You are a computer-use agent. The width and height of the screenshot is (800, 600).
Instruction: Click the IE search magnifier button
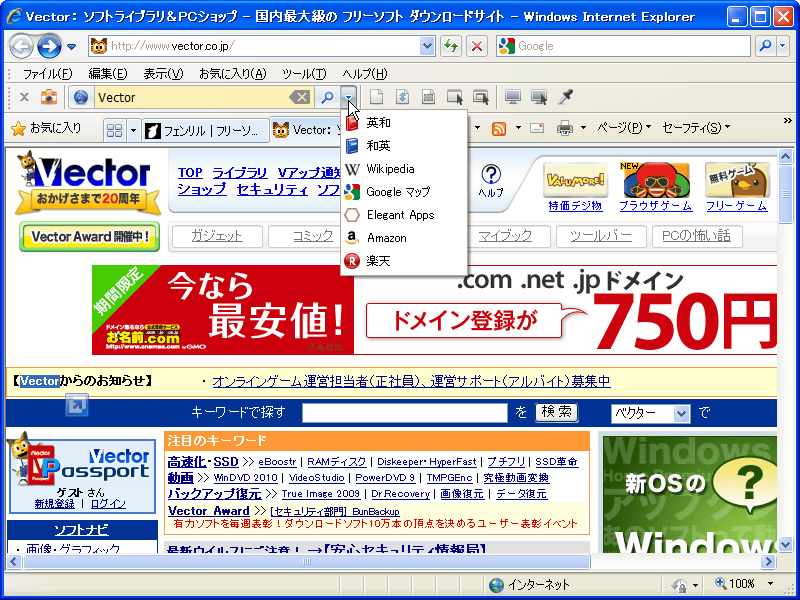(x=765, y=46)
